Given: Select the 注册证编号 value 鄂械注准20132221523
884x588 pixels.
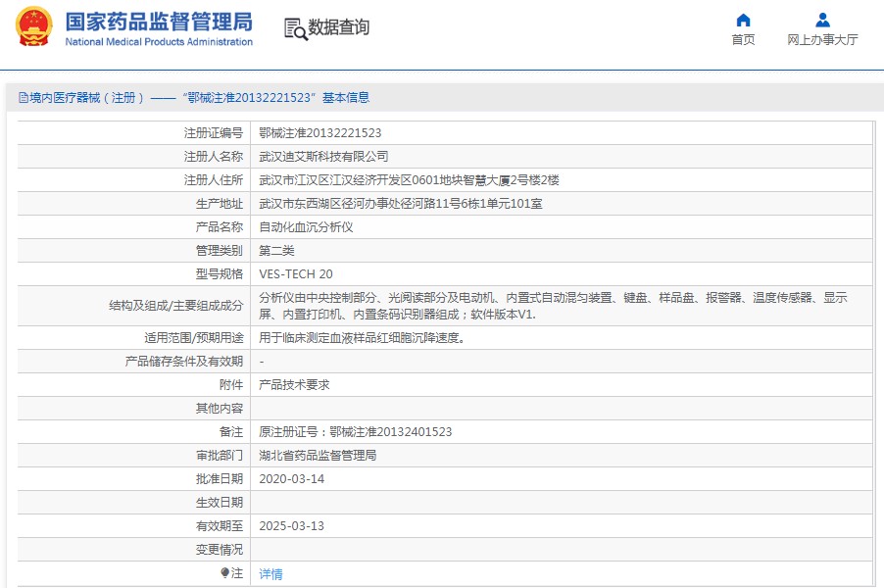Looking at the screenshot, I should (320, 133).
